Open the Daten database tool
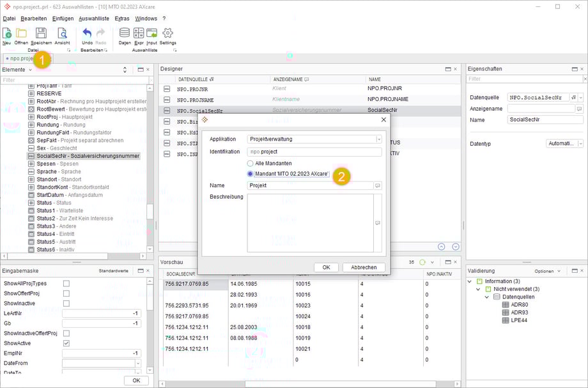 [x=125, y=33]
